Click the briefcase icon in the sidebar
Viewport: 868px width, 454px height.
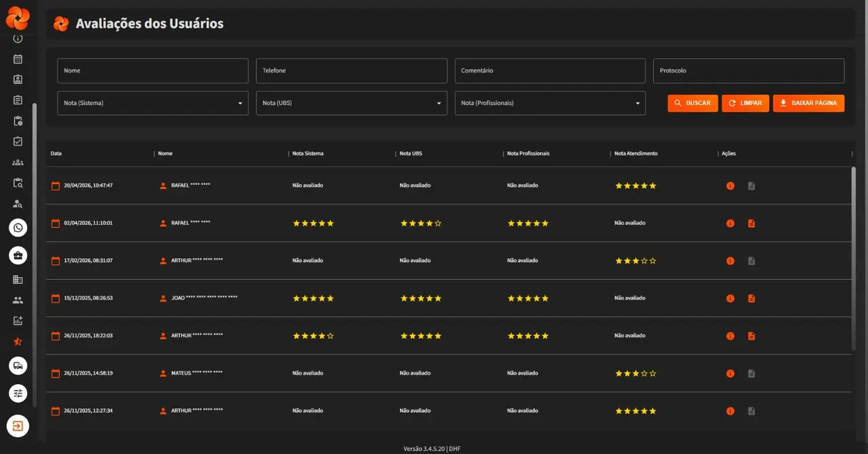[x=18, y=255]
